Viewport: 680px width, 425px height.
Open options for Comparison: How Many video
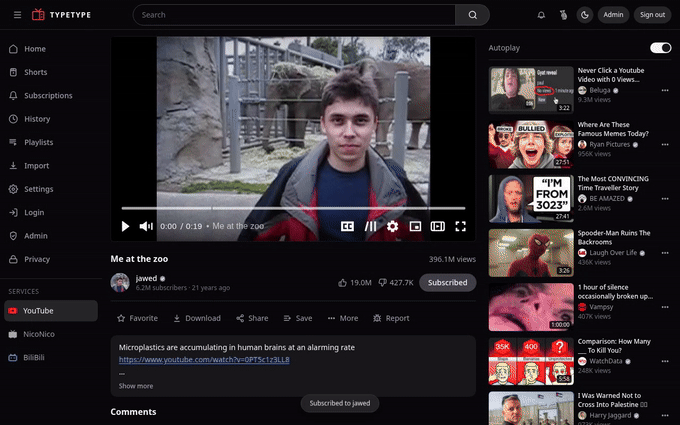click(x=665, y=362)
